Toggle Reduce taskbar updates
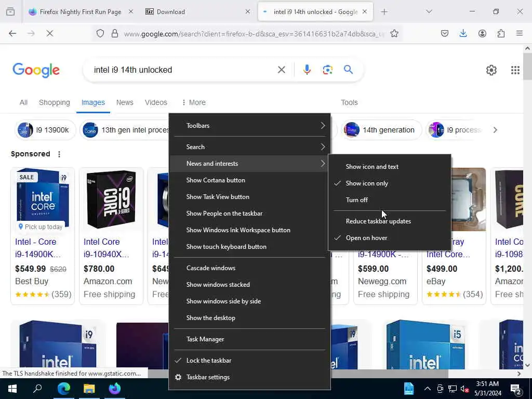The height and width of the screenshot is (399, 532). point(390,221)
